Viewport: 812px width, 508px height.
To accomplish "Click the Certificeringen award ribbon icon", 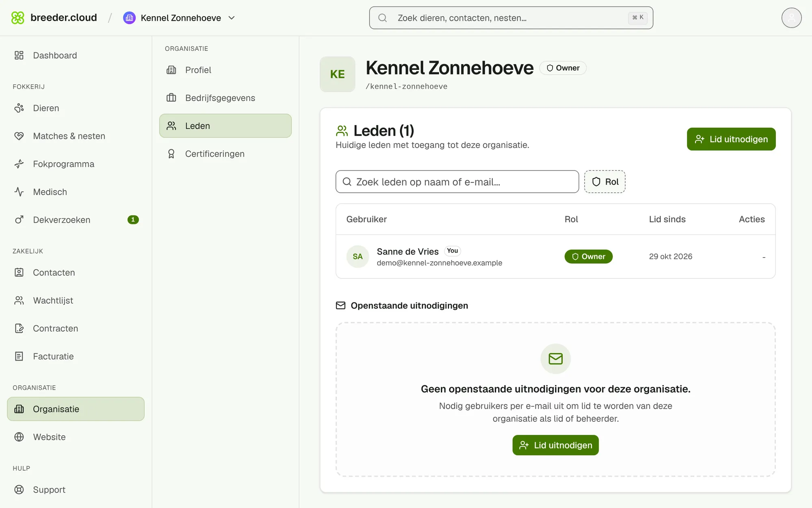I will pyautogui.click(x=171, y=154).
